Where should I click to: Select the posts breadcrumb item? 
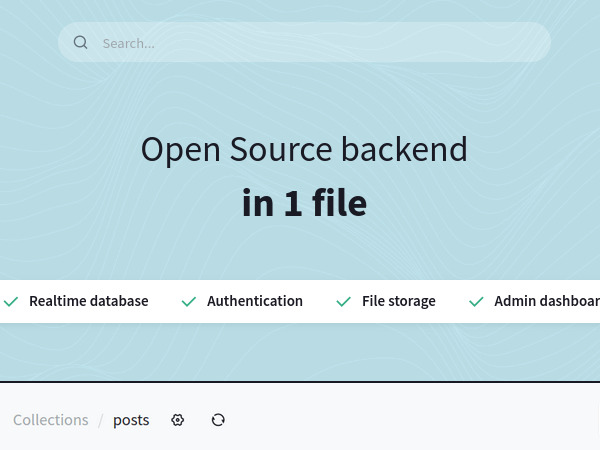[x=131, y=420]
